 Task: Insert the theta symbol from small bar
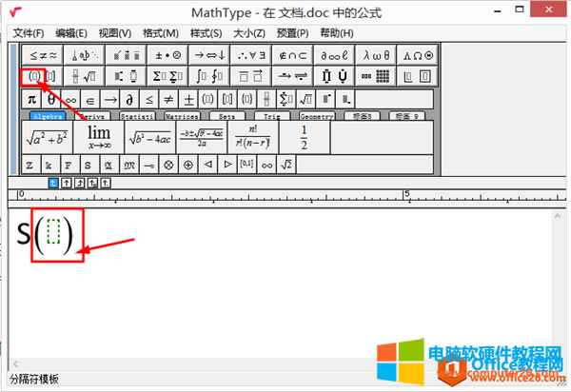click(x=51, y=99)
